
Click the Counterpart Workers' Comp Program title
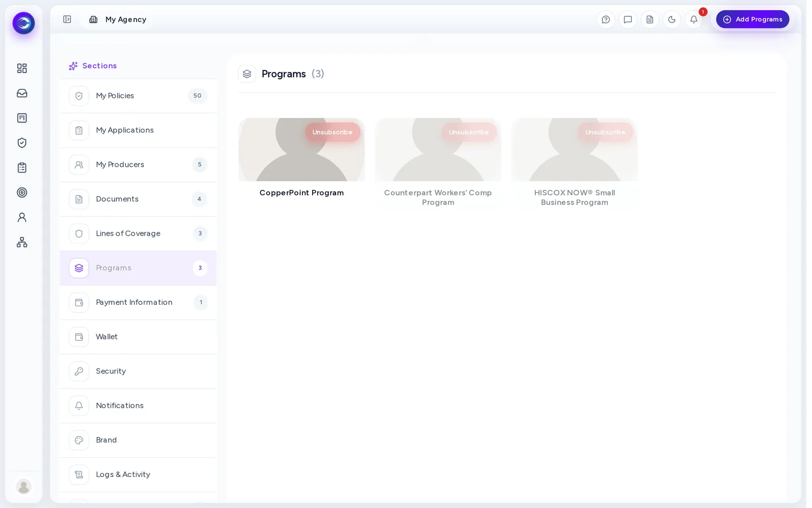(438, 198)
